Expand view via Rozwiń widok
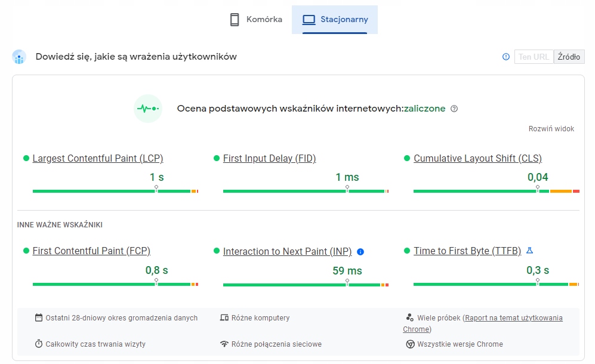 pyautogui.click(x=551, y=129)
